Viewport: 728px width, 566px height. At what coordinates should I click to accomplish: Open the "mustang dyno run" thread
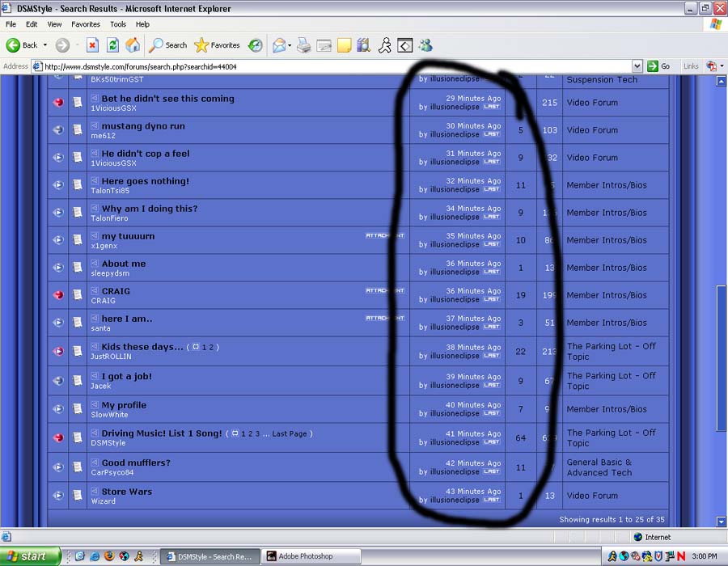(x=143, y=126)
